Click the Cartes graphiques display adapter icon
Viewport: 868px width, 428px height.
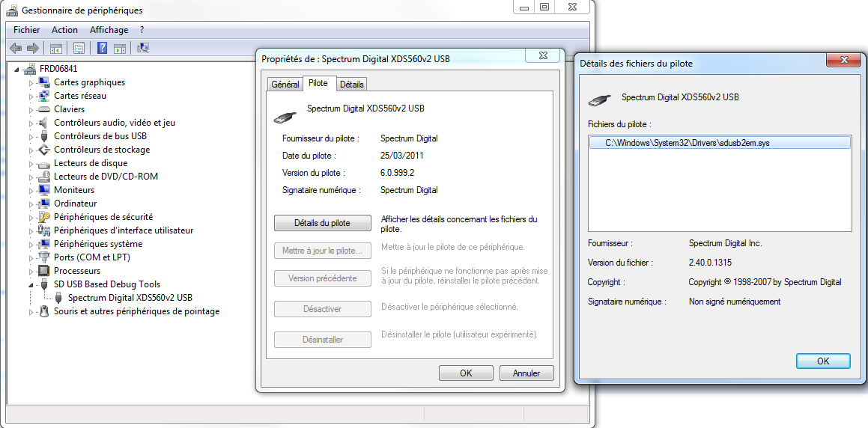tap(44, 82)
